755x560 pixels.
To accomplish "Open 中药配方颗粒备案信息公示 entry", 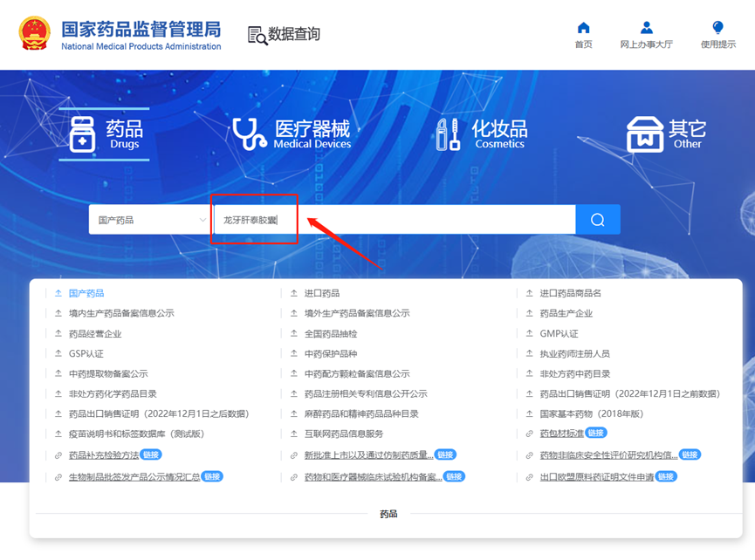I will pyautogui.click(x=357, y=374).
